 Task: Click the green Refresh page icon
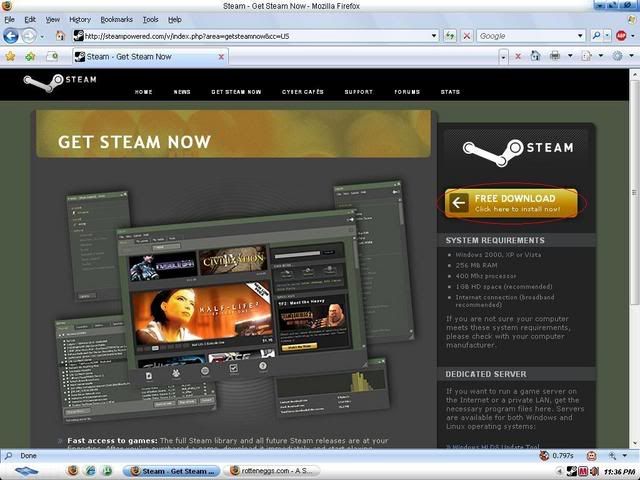[x=450, y=36]
